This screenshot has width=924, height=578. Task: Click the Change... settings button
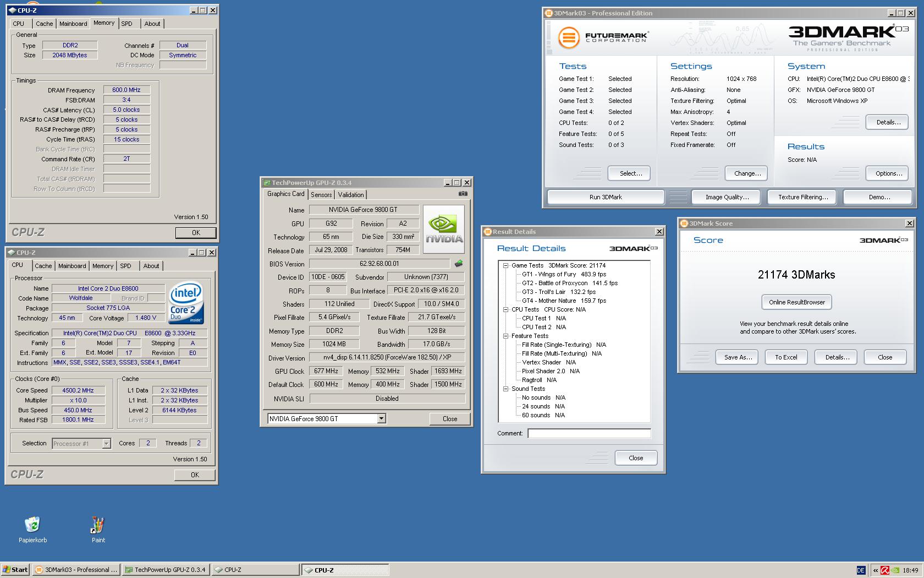(x=747, y=173)
